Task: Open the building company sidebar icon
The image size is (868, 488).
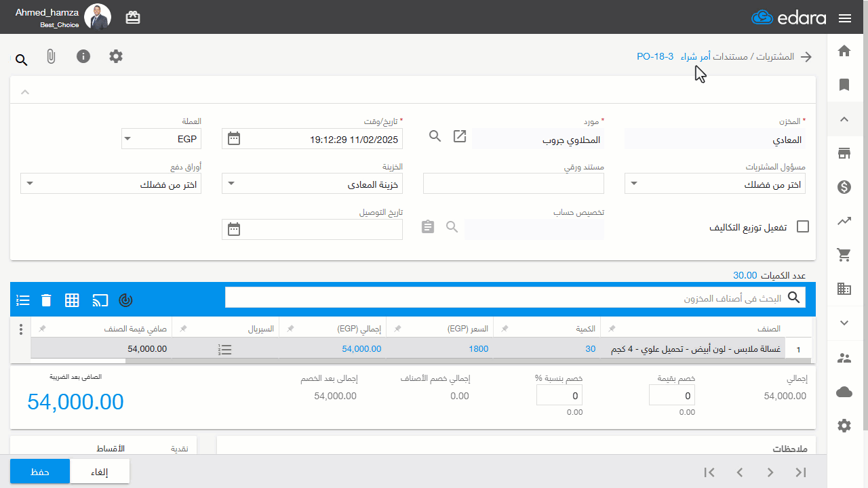Action: [x=844, y=289]
